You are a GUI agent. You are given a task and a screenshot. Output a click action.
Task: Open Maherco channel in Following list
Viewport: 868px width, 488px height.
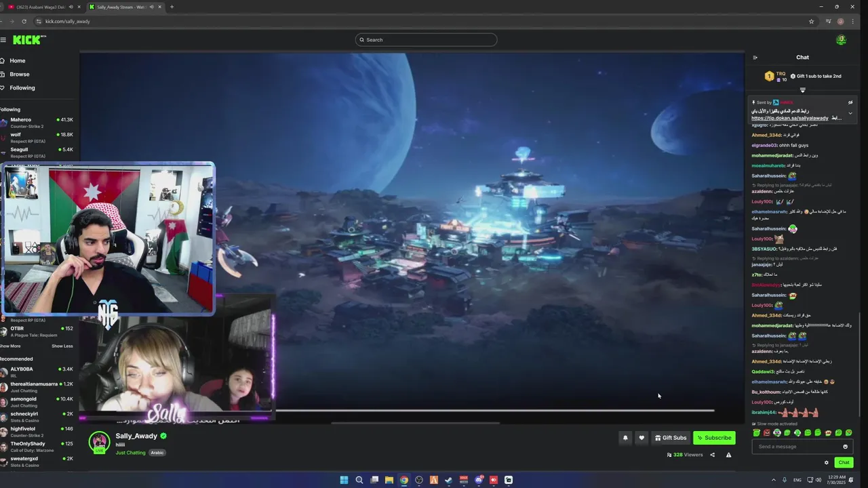[37, 123]
